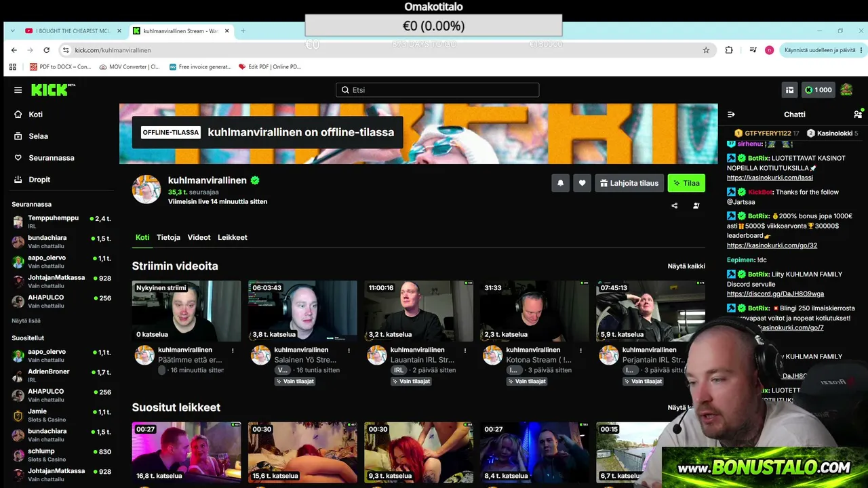Viewport: 868px width, 488px height.
Task: Open the 00:30 clip with 15,6 t. katselua
Action: coord(302,452)
